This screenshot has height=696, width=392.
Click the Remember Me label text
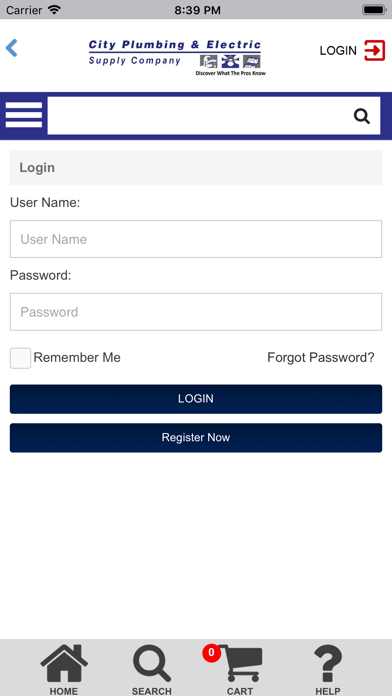pyautogui.click(x=77, y=358)
